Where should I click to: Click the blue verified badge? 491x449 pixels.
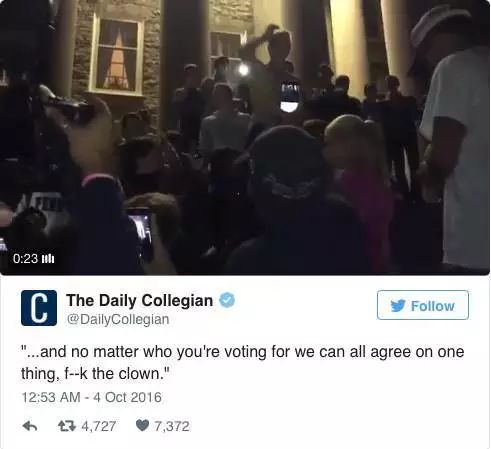coord(227,300)
